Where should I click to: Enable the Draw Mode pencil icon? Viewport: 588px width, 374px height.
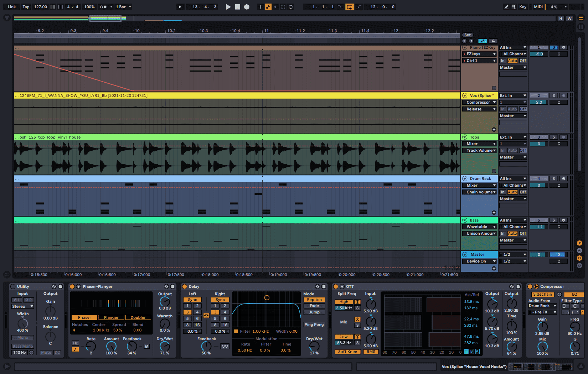506,7
